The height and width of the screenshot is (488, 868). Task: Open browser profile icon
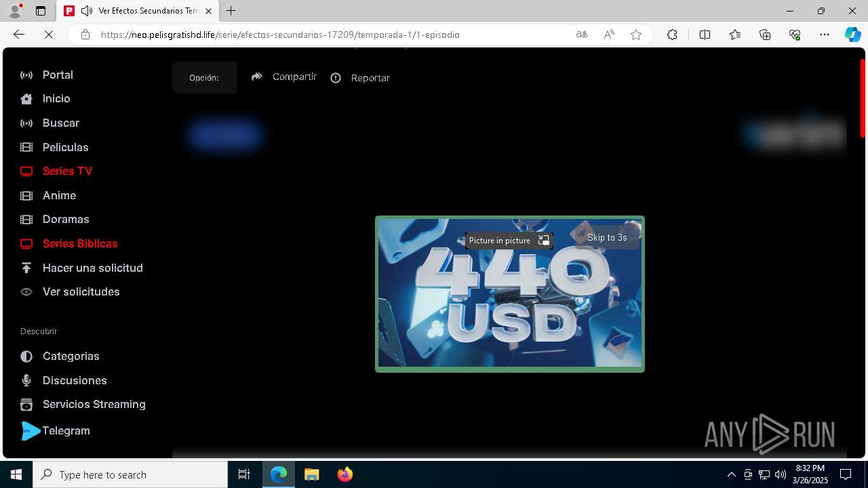tap(15, 11)
